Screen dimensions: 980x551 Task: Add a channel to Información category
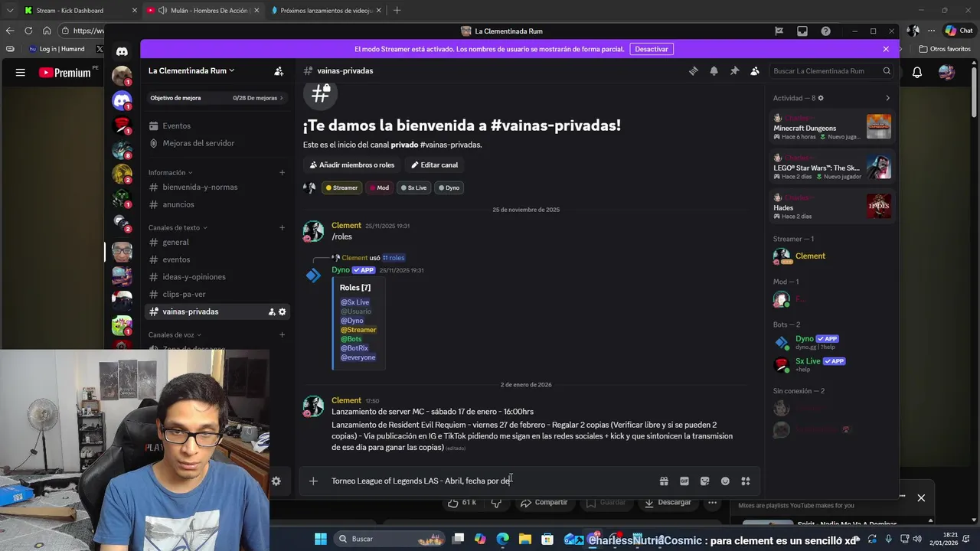(x=283, y=172)
